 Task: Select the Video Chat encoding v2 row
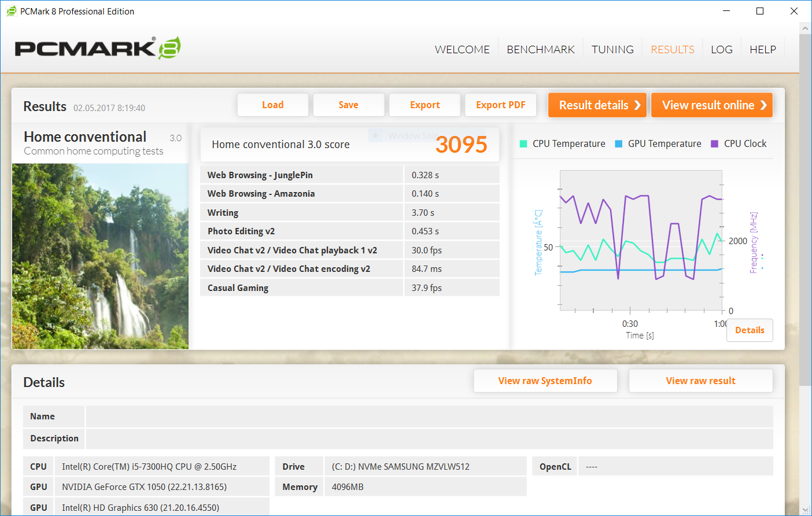350,269
